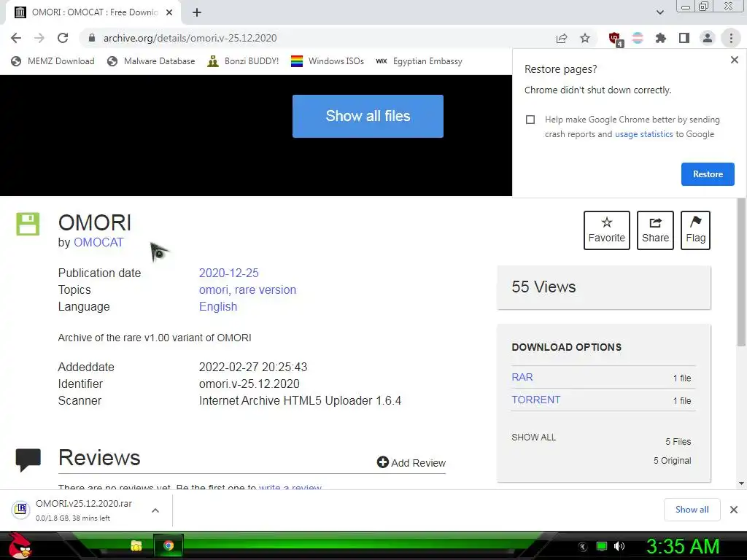Open the Malware Database bookmark
747x560 pixels.
point(151,61)
